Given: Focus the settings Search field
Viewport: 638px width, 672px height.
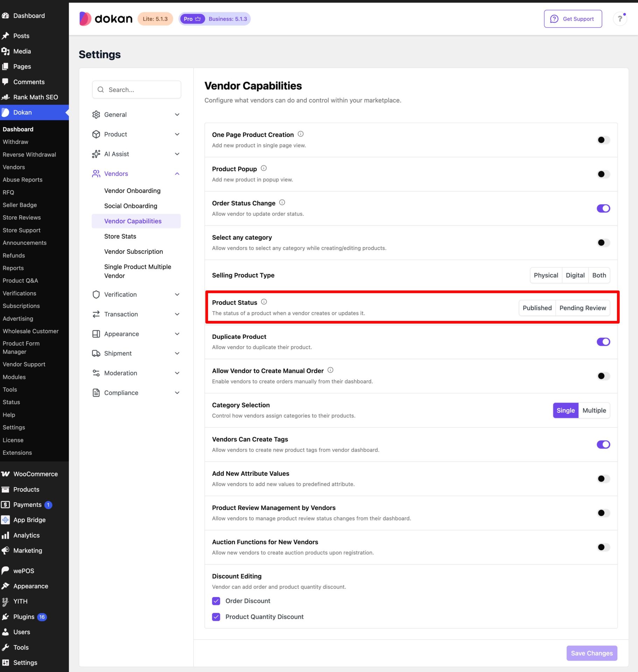Looking at the screenshot, I should 136,90.
